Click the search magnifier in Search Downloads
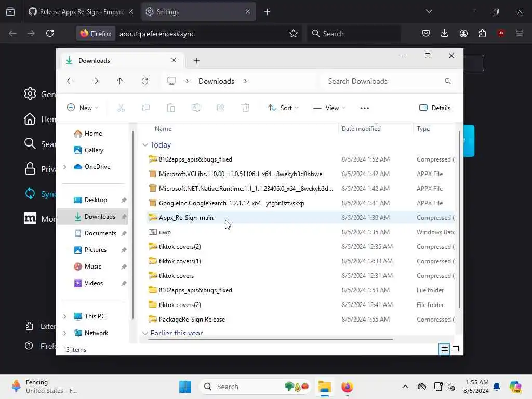 pos(447,81)
